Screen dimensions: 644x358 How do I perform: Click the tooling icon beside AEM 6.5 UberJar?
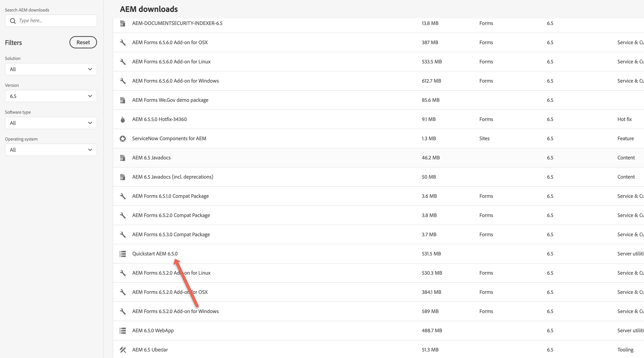click(x=123, y=350)
